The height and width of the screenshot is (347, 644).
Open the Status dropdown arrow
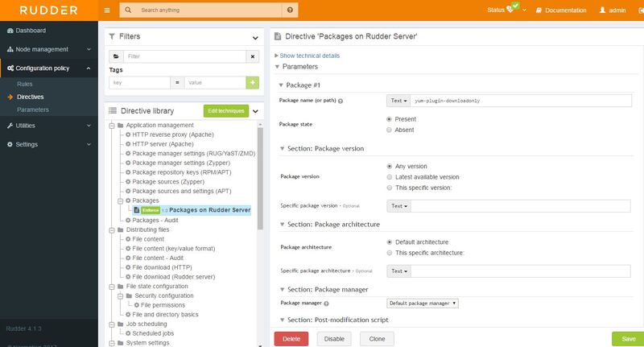click(x=525, y=10)
